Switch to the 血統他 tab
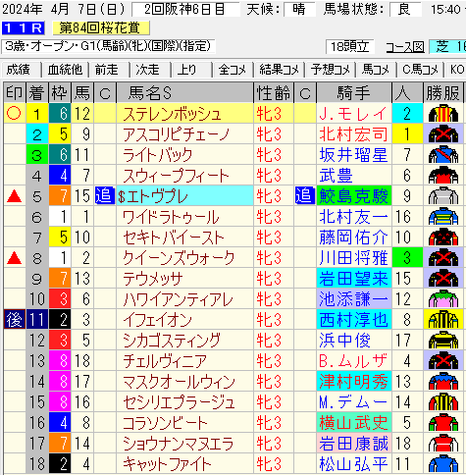Viewport: 466px width, 476px height. [65, 70]
